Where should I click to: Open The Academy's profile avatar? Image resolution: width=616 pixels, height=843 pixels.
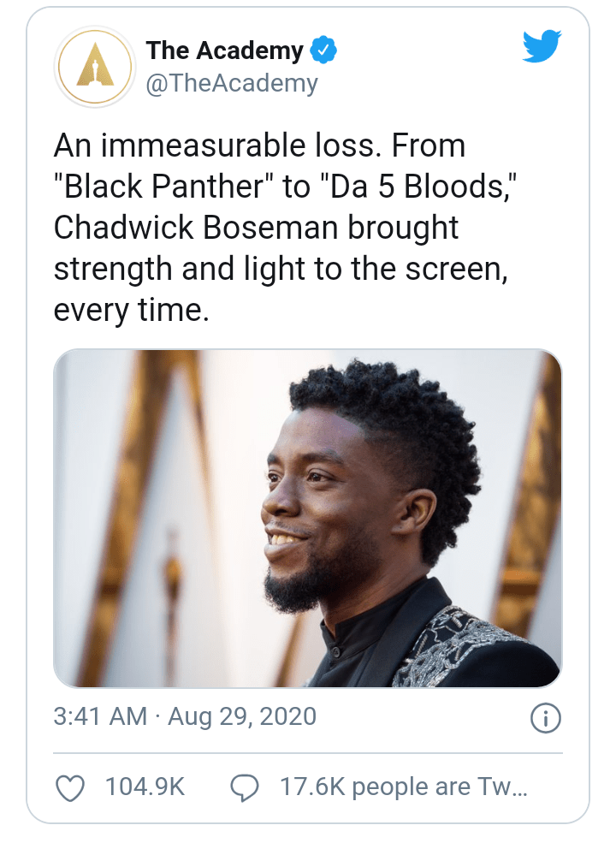pyautogui.click(x=95, y=67)
